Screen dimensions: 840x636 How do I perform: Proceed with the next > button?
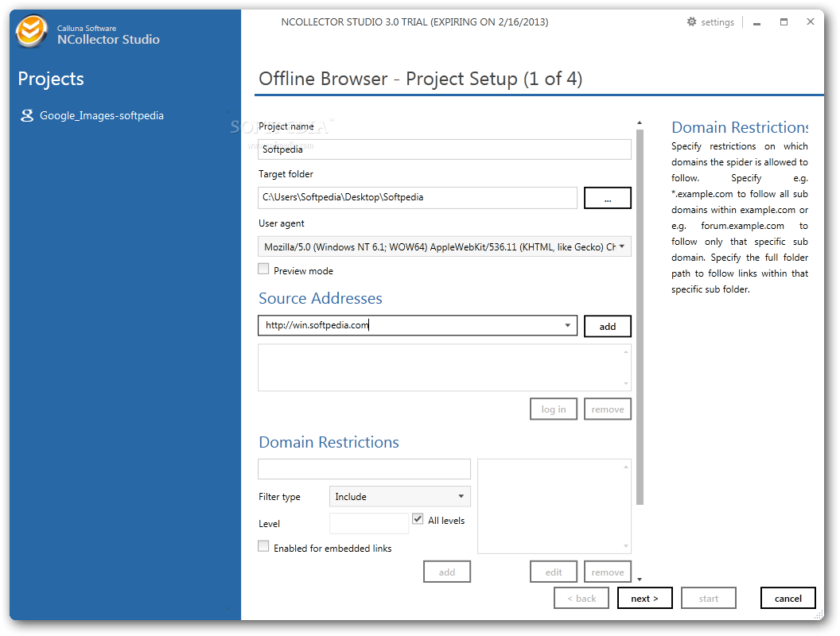tap(644, 598)
